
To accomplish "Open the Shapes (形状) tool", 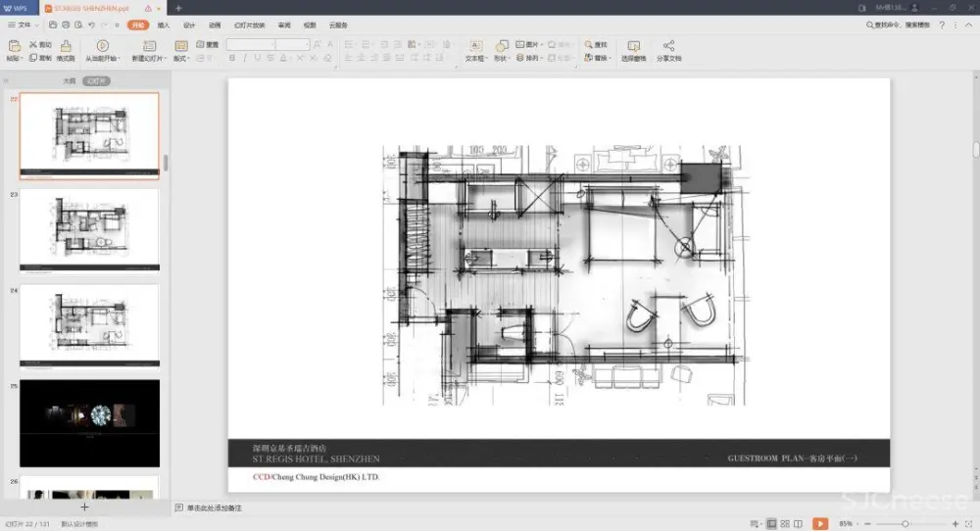I will [501, 46].
